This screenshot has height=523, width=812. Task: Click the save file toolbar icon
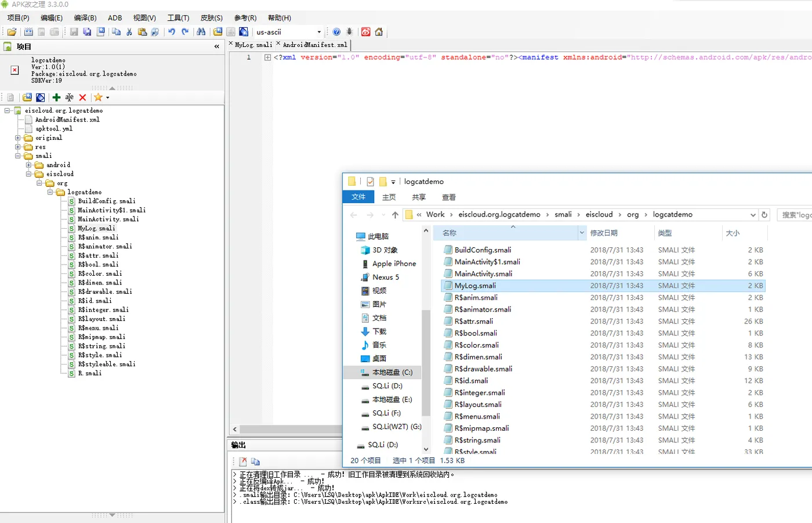coord(74,32)
